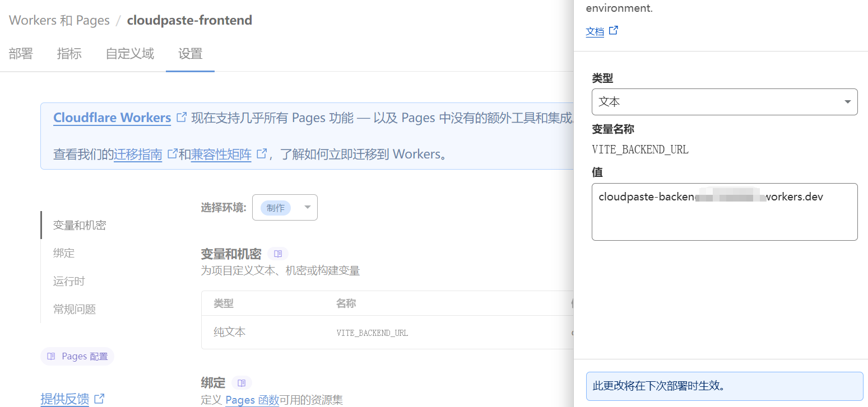The width and height of the screenshot is (868, 407).
Task: Click book icon next to 变量和机密 heading
Action: pos(278,254)
